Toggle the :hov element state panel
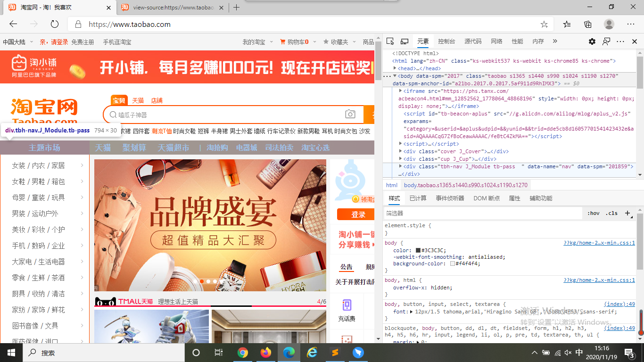This screenshot has height=362, width=644. [594, 213]
